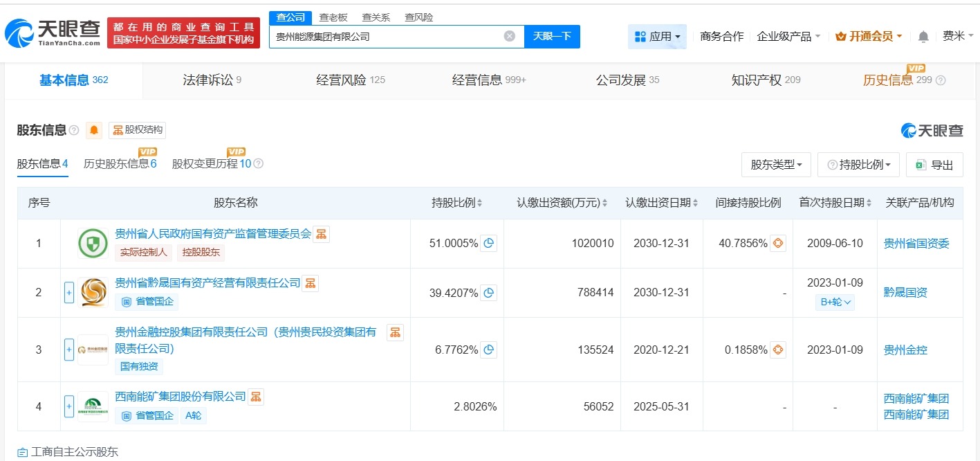
Task: Click the 应用 apps grid icon
Action: click(642, 36)
